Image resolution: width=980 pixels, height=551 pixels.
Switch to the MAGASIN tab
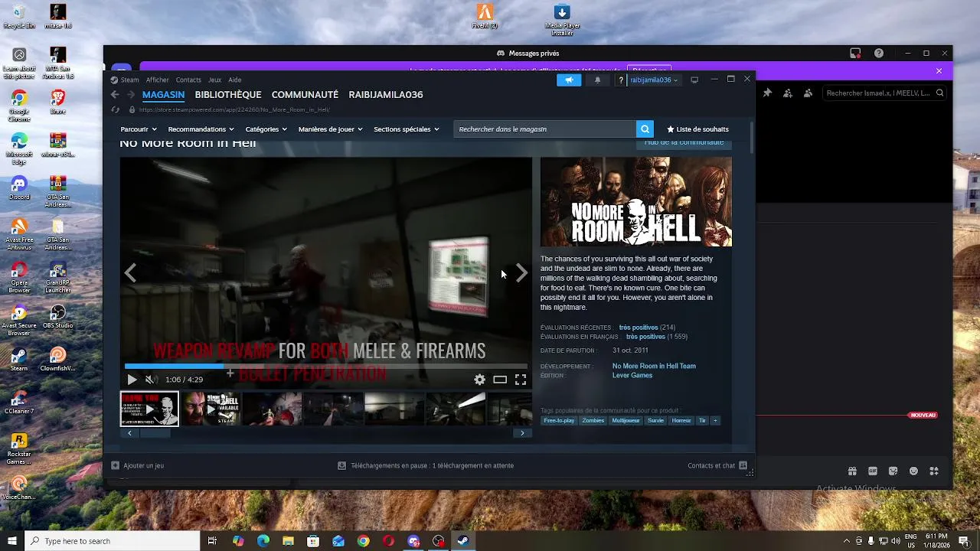[x=163, y=95]
